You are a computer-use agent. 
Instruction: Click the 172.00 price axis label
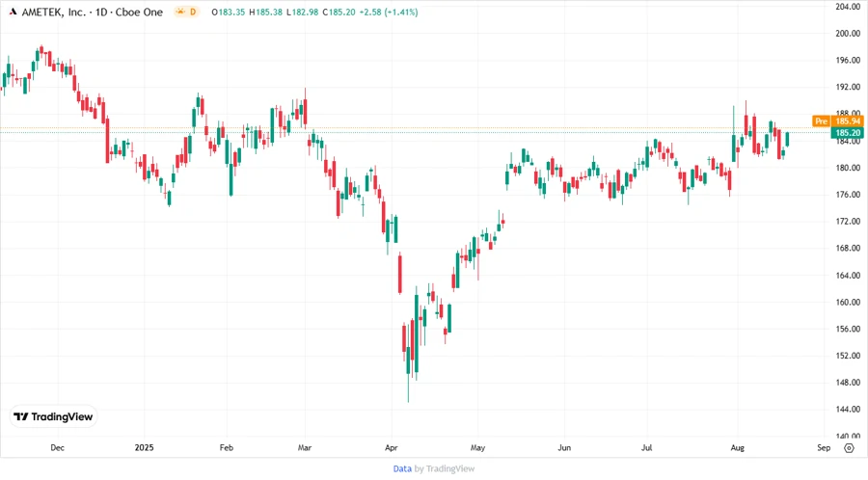tap(848, 221)
